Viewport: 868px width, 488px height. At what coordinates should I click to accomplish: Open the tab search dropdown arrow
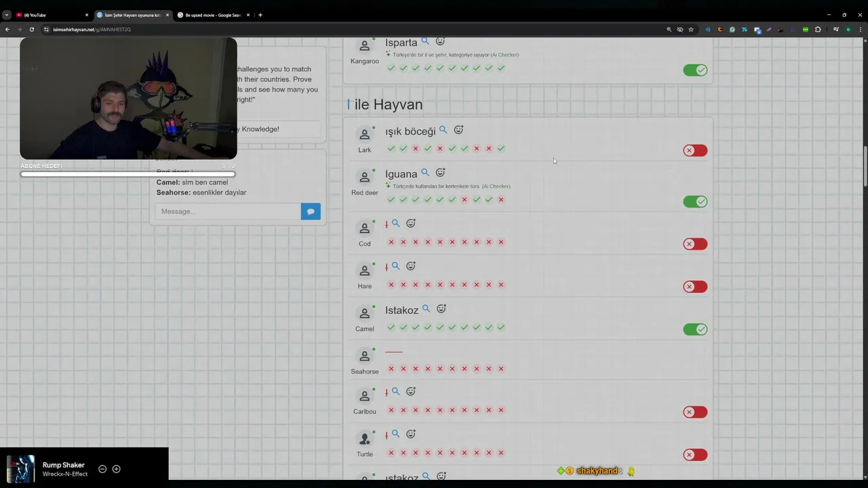click(6, 15)
